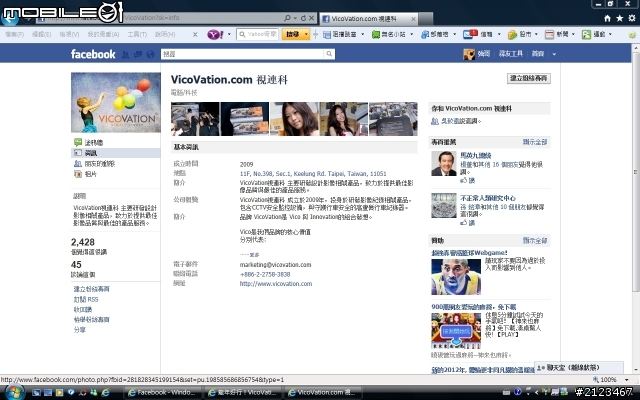Expand the 無名小站 dropdown arrow

(411, 34)
